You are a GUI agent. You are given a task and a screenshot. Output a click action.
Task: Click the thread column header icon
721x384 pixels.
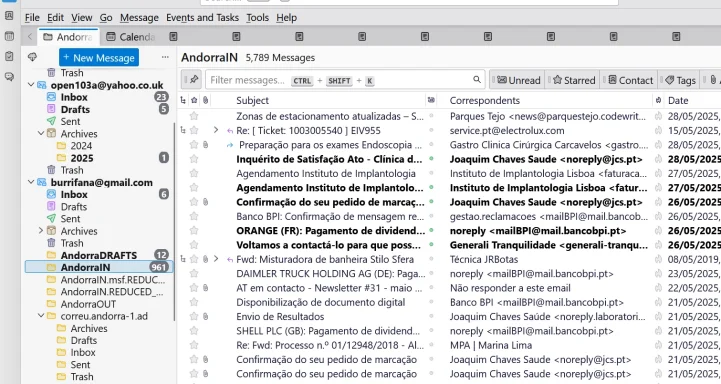click(x=183, y=100)
